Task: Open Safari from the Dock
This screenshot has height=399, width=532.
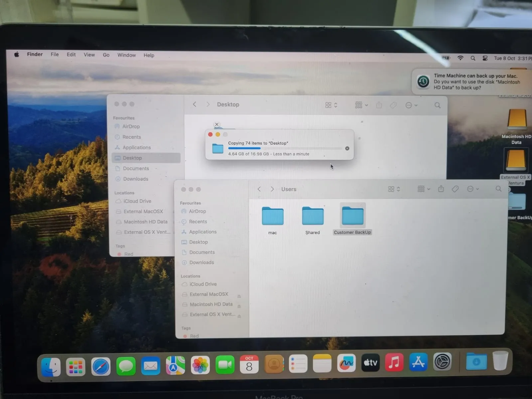Action: coord(101,367)
